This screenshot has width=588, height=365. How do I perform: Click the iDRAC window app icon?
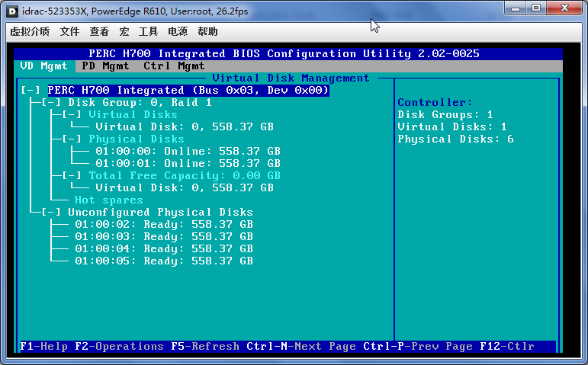(12, 11)
